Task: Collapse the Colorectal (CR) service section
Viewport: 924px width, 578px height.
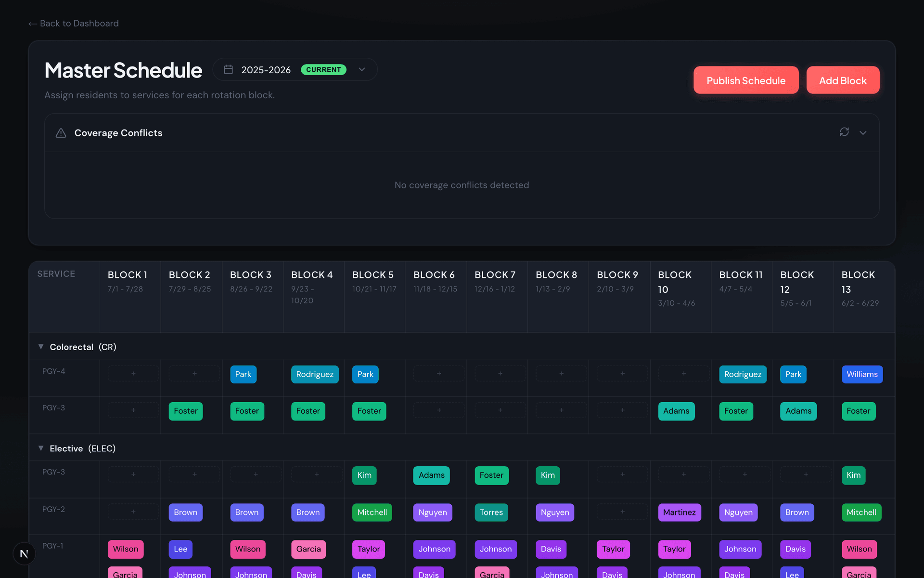Action: [41, 346]
